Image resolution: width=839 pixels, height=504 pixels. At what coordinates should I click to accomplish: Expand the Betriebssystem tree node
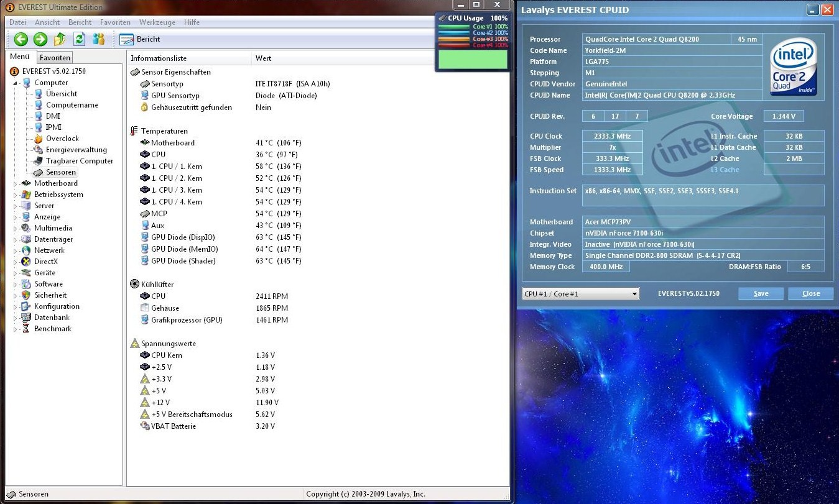coord(16,195)
